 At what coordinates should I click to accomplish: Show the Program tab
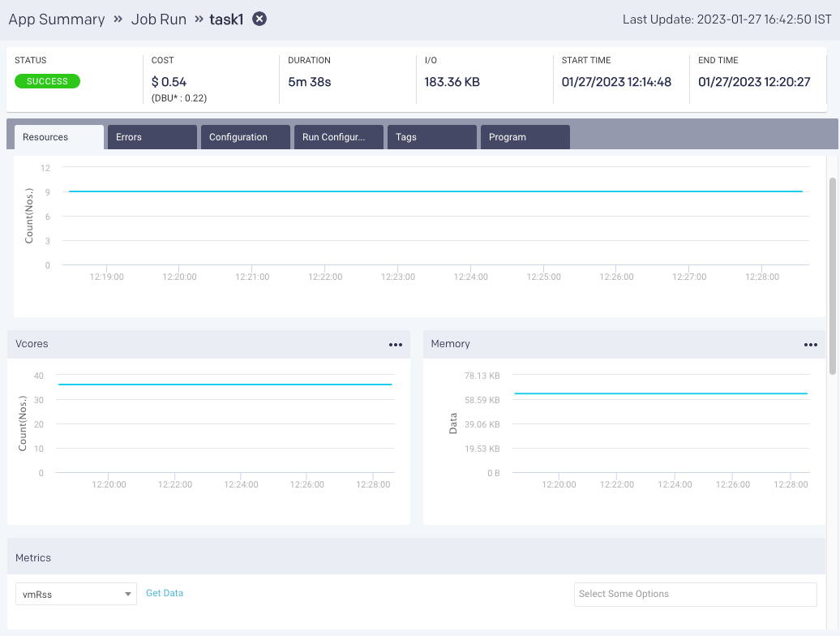tap(525, 137)
